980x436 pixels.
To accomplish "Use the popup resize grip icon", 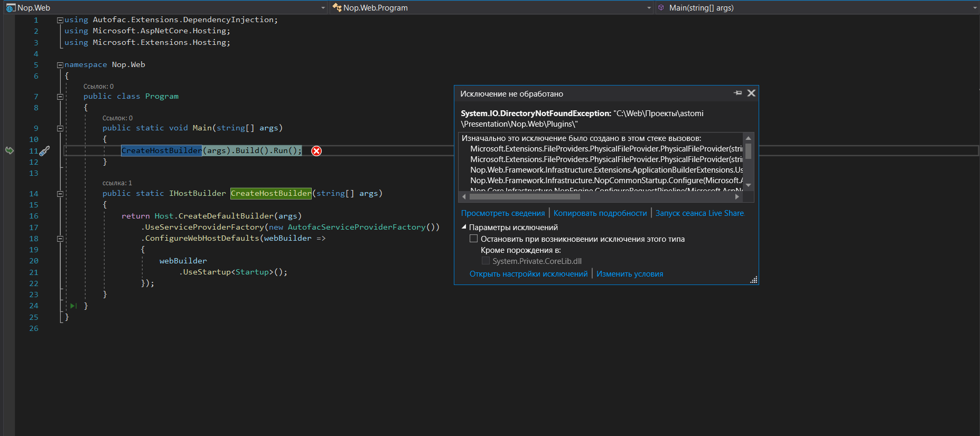I will click(754, 280).
